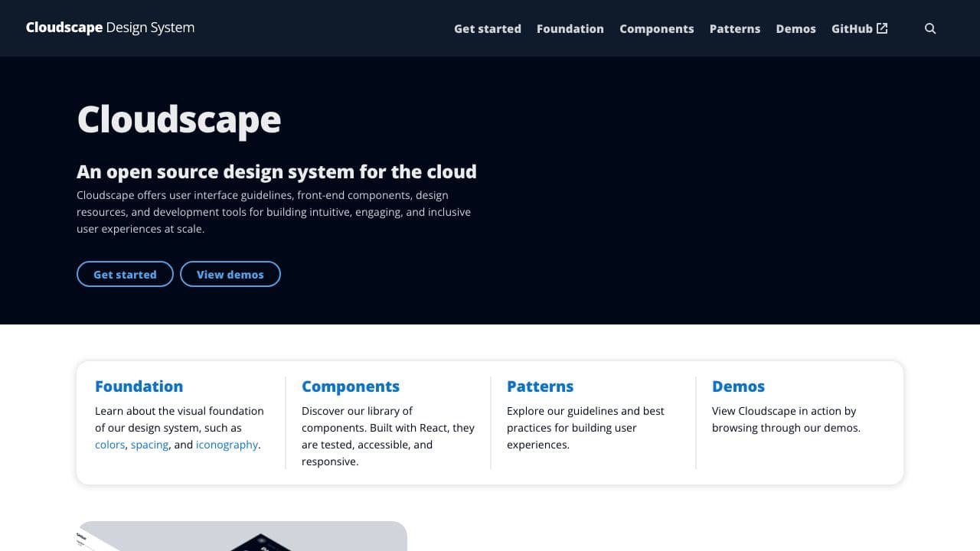Click the GitHub external link icon

[882, 28]
